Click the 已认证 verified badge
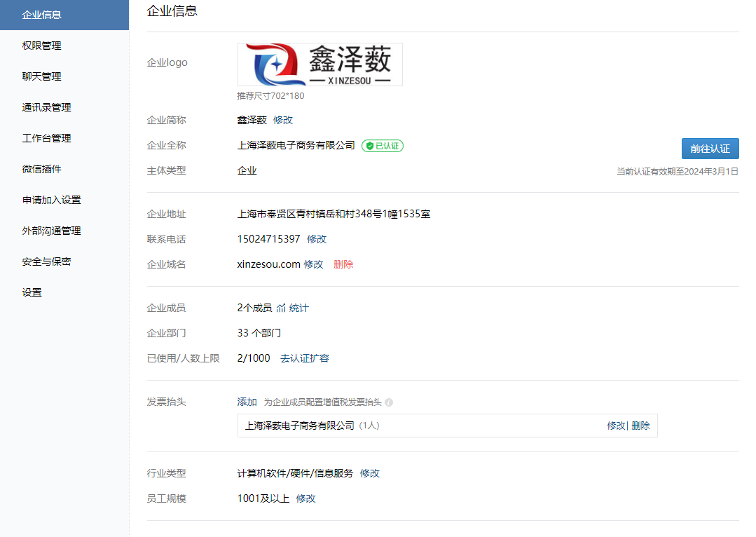The width and height of the screenshot is (756, 537). point(383,146)
